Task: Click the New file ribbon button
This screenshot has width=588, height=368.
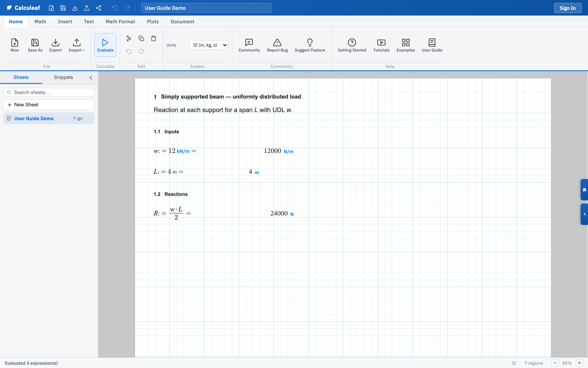Action: [14, 45]
